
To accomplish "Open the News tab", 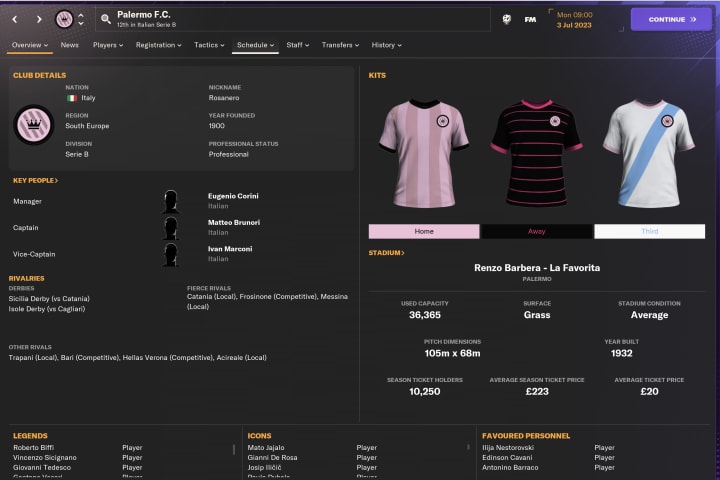I will [x=69, y=45].
